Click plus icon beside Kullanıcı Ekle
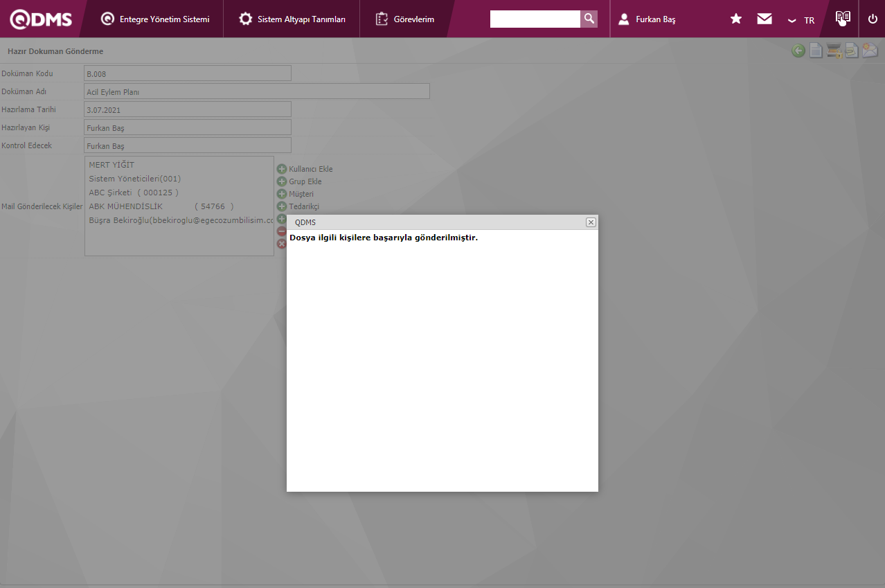Screen dimensions: 885x588 [x=282, y=169]
